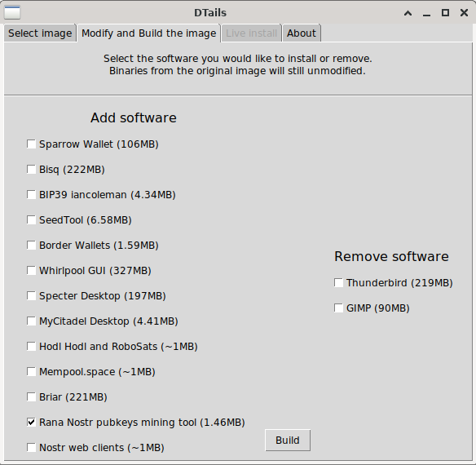Close the DTails window

(x=464, y=13)
